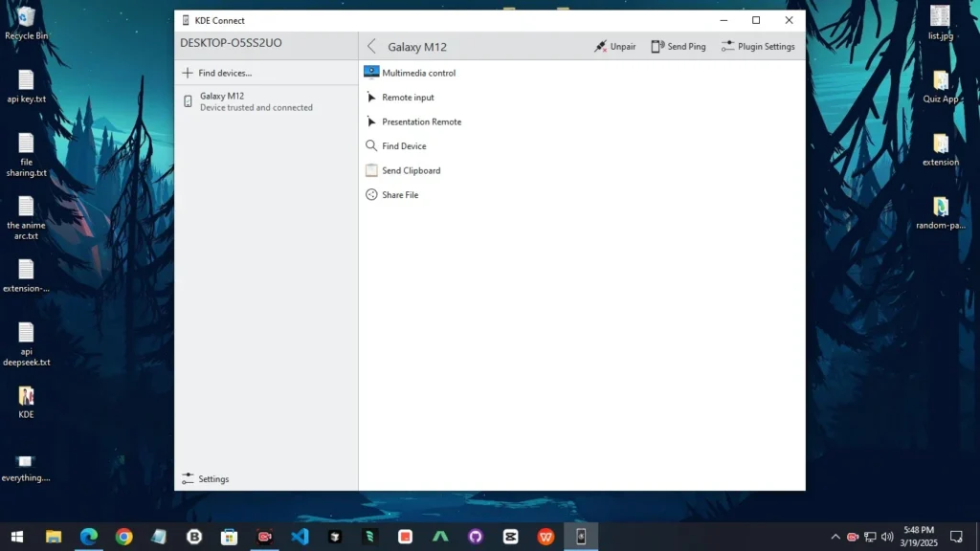Image resolution: width=980 pixels, height=551 pixels.
Task: Open the Windows Start menu
Action: (x=17, y=537)
